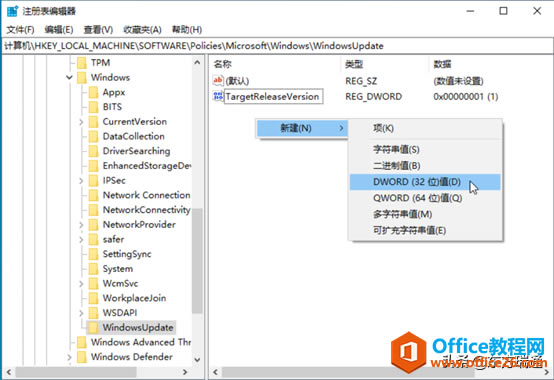Maximize the Registry Editor window
Image resolution: width=554 pixels, height=380 pixels.
point(503,11)
